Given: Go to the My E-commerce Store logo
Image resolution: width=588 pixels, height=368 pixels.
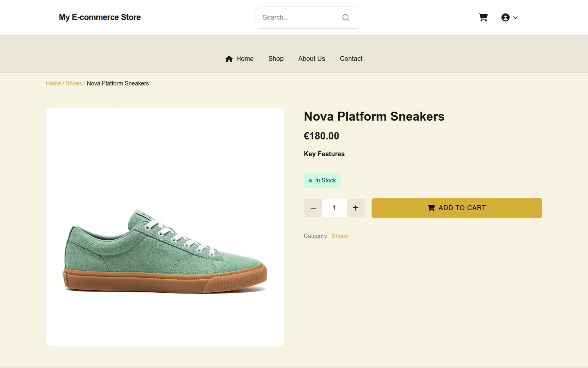Looking at the screenshot, I should (100, 17).
